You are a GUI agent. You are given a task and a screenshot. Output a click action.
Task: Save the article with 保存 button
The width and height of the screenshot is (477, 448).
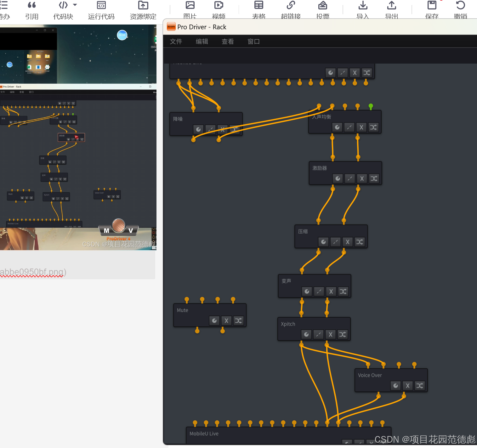[432, 9]
